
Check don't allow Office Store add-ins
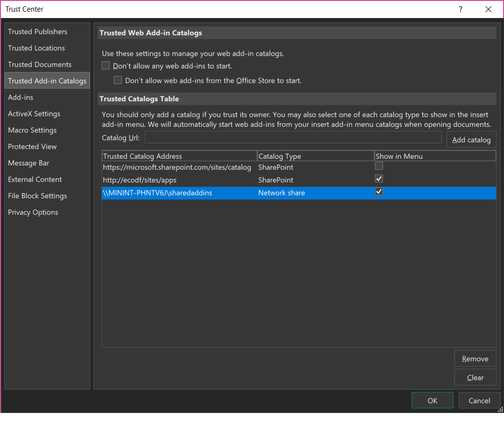tap(118, 80)
